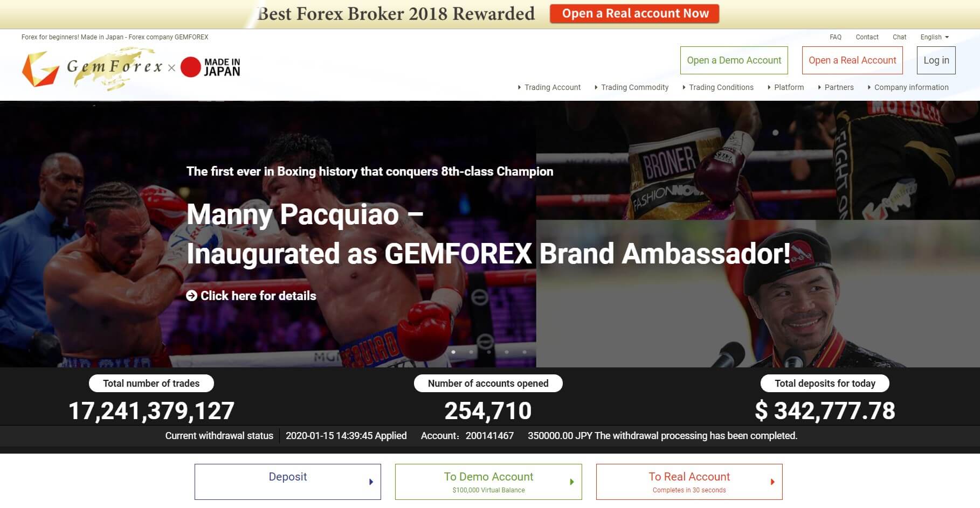
Task: Open the Chat link in header
Action: pyautogui.click(x=899, y=37)
